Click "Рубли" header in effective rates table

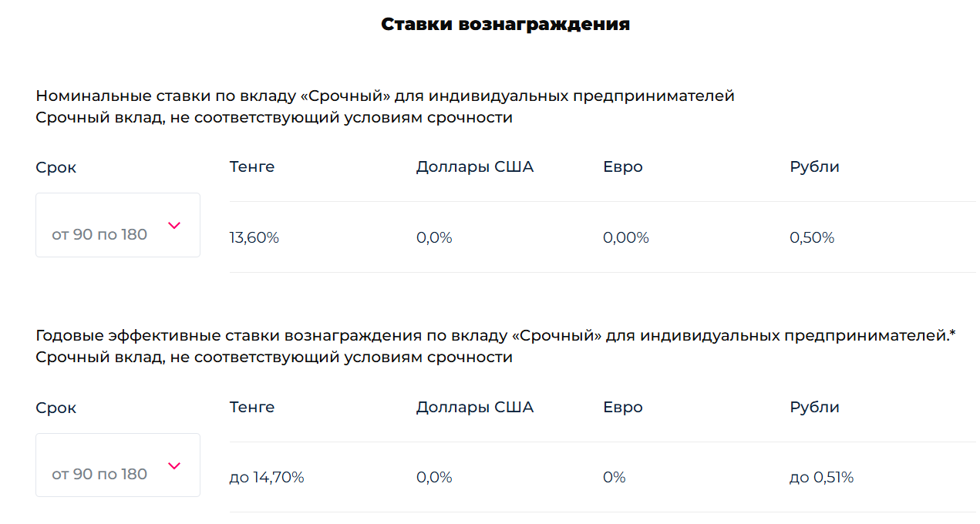coord(814,407)
